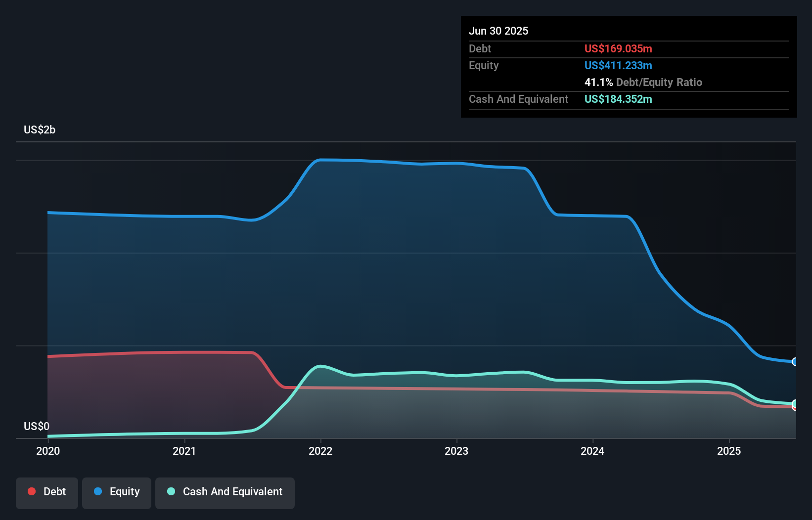
Task: Select the Cash And Equivalent end-point marker
Action: pos(795,404)
